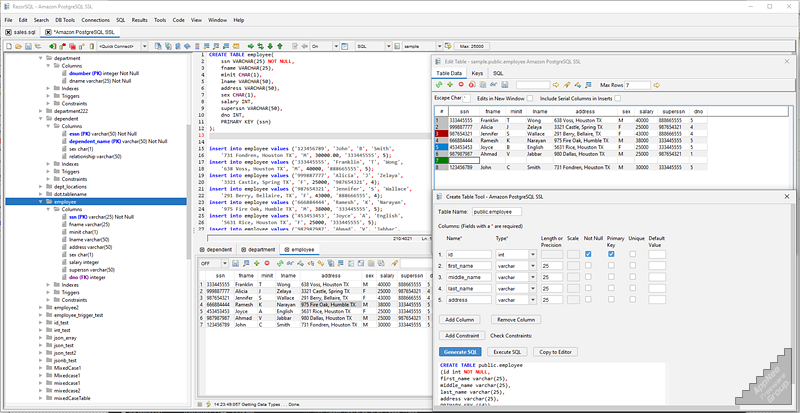Enable Include Serial Columns in Inserts checkbox
This screenshot has height=413, width=800.
click(x=617, y=98)
